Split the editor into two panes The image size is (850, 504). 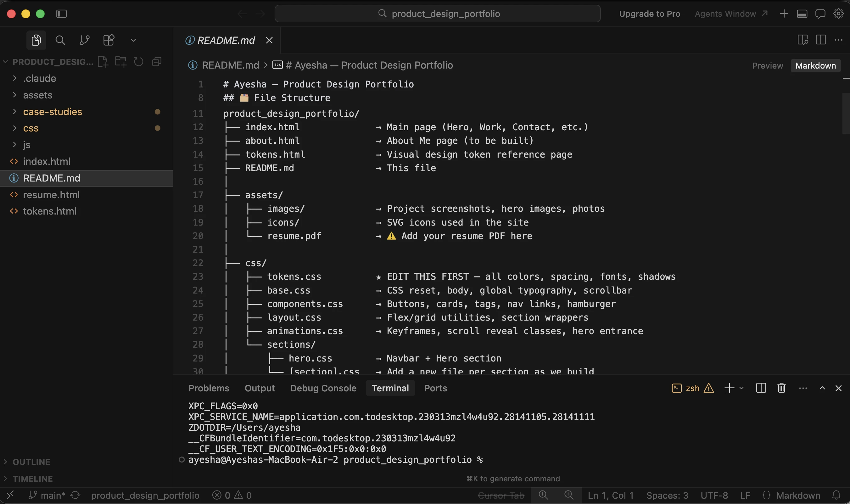click(820, 40)
